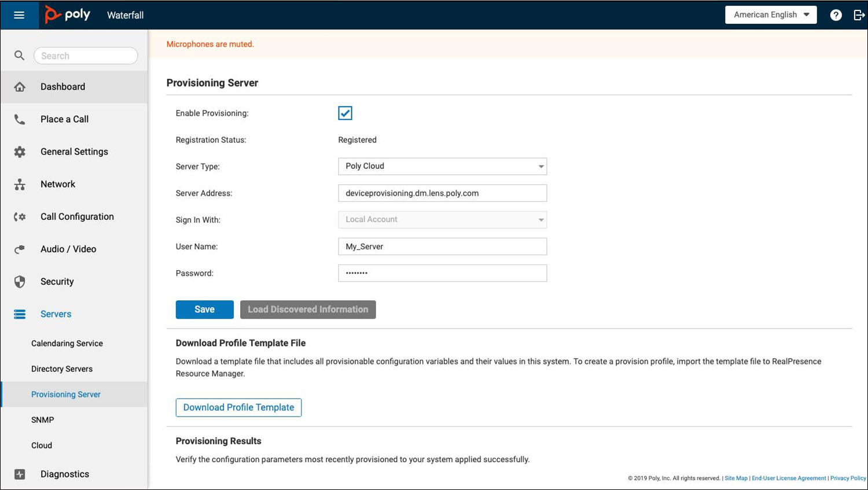868x490 pixels.
Task: Open the hamburger menu in top bar
Action: click(x=19, y=15)
